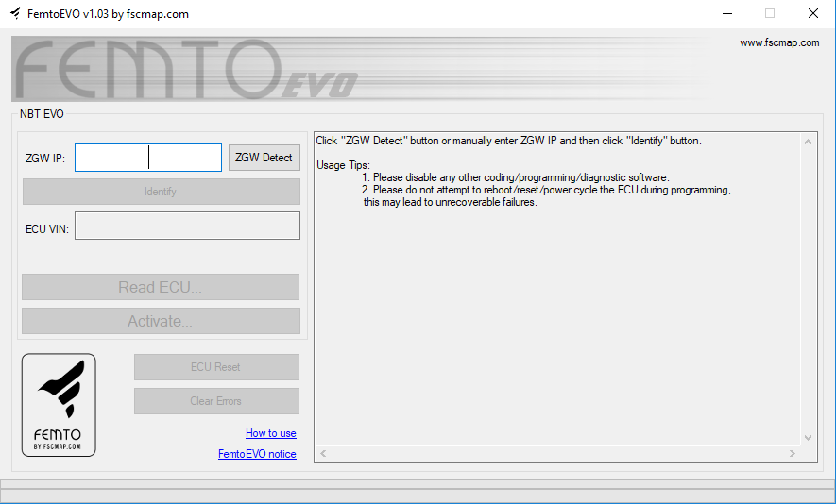836x504 pixels.
Task: Click the FemtoEVO title bar app icon
Action: click(15, 13)
